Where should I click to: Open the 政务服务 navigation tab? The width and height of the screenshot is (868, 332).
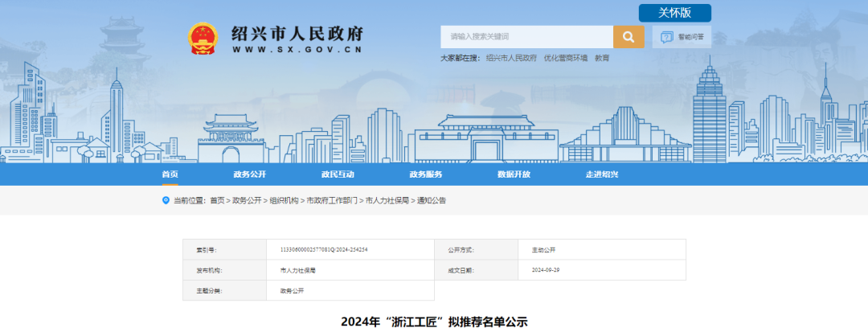coord(425,174)
